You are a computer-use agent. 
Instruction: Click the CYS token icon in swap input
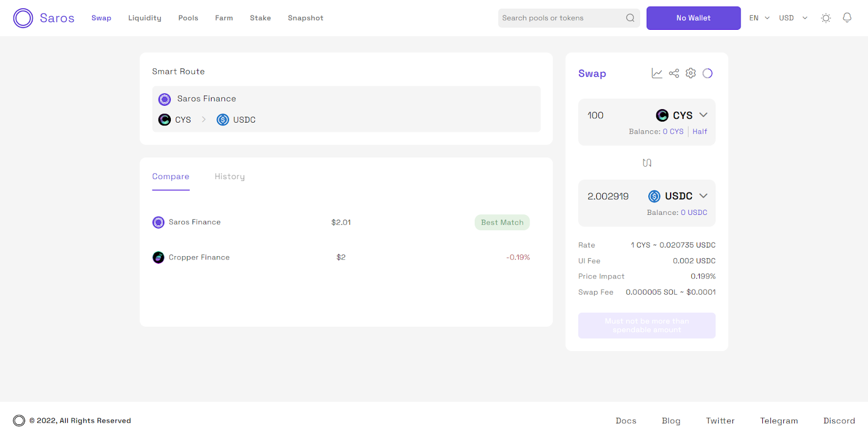[x=662, y=115]
